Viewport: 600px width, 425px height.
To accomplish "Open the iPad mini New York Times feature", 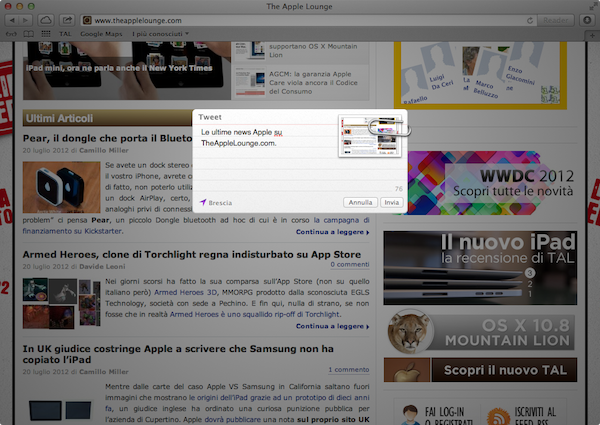I will pos(127,71).
